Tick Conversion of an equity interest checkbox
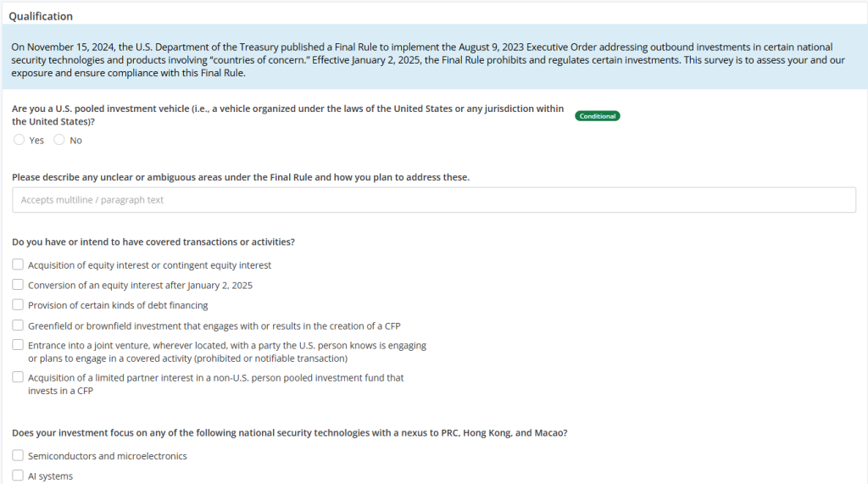This screenshot has height=484, width=868. click(x=18, y=286)
